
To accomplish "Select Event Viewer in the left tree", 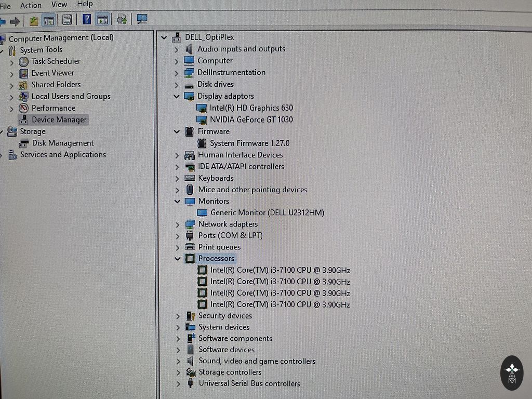I will point(52,73).
